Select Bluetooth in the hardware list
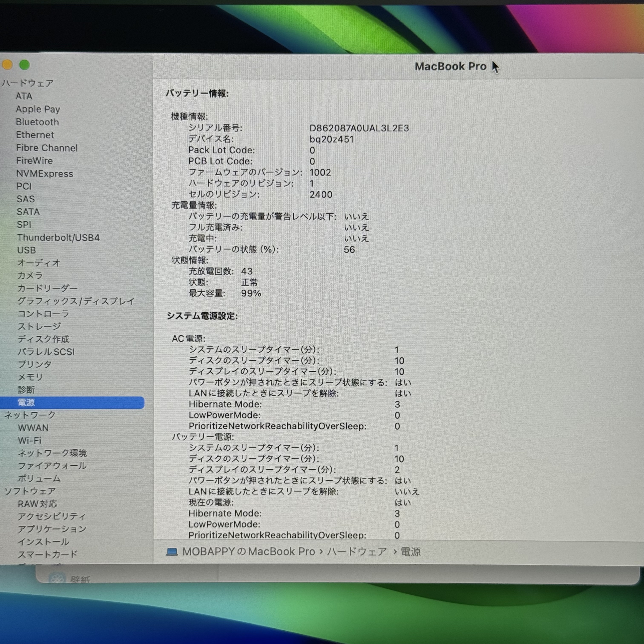The width and height of the screenshot is (644, 644). [37, 122]
